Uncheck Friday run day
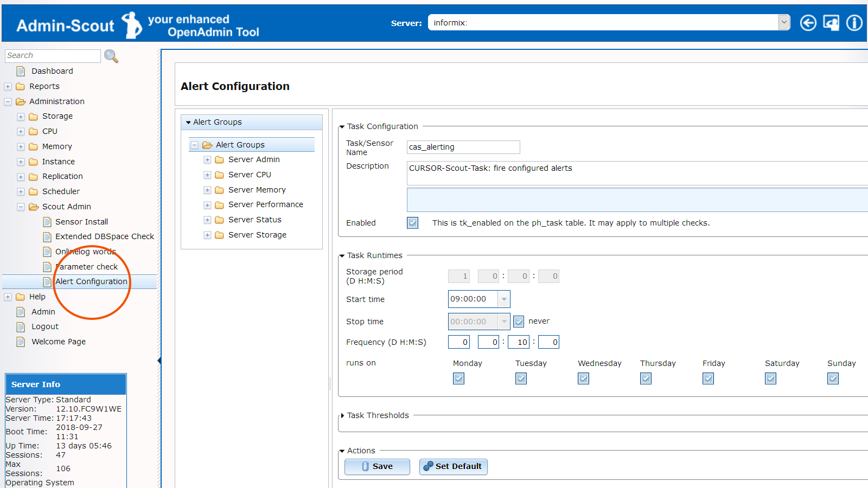Screen dimensions: 868x488 click(x=708, y=378)
